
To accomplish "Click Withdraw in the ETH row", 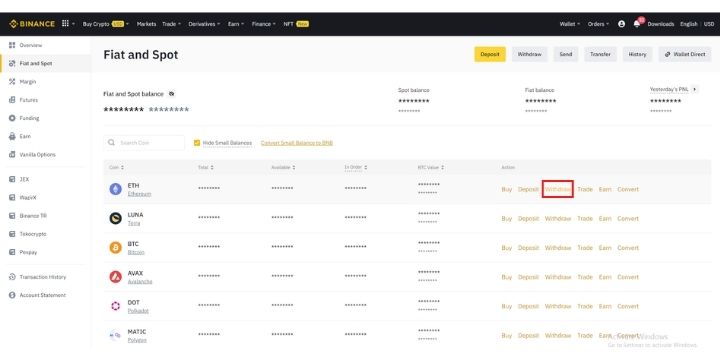I will 558,189.
